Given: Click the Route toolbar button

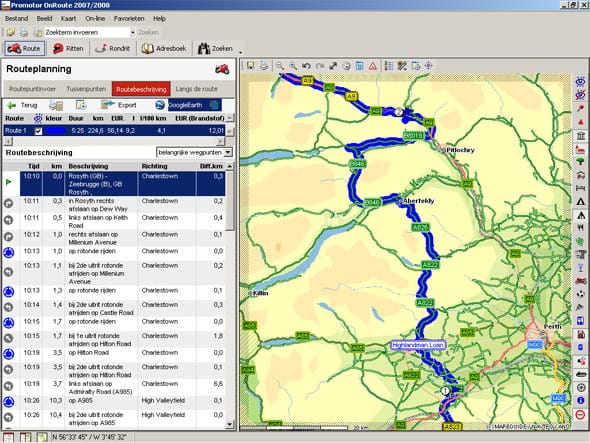Looking at the screenshot, I should click(24, 48).
